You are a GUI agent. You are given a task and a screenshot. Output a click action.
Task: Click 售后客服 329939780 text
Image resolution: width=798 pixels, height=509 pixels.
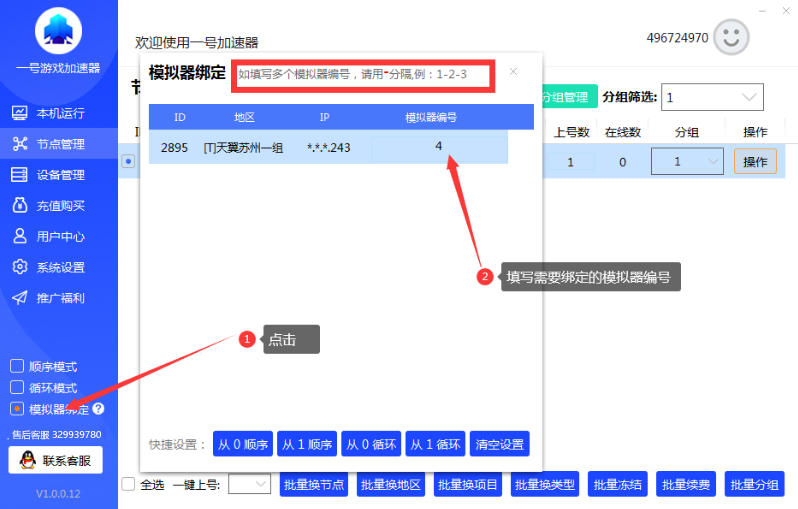click(56, 434)
